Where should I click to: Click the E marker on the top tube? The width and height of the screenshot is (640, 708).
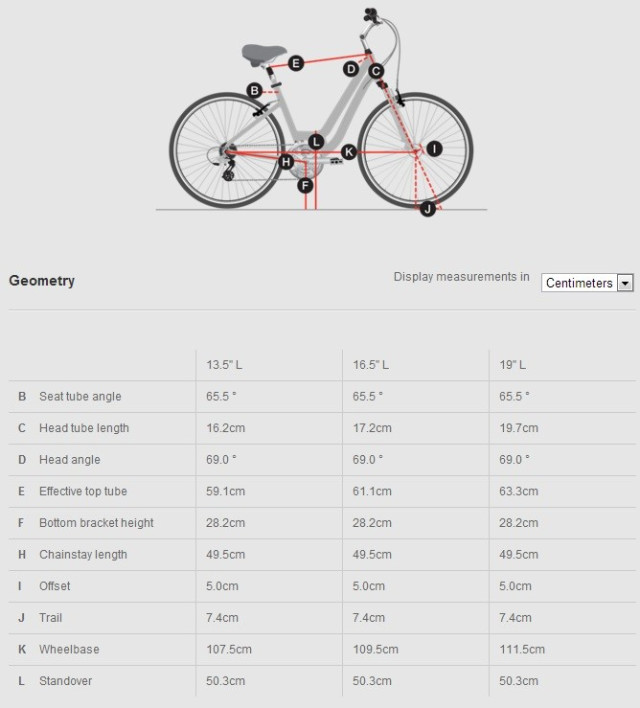pyautogui.click(x=296, y=63)
